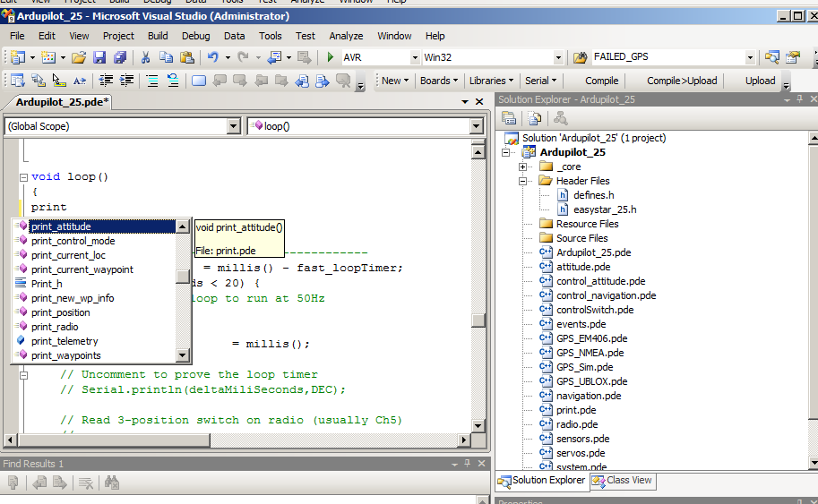Open the Tools menu
Screen dimensions: 818x504
[271, 36]
